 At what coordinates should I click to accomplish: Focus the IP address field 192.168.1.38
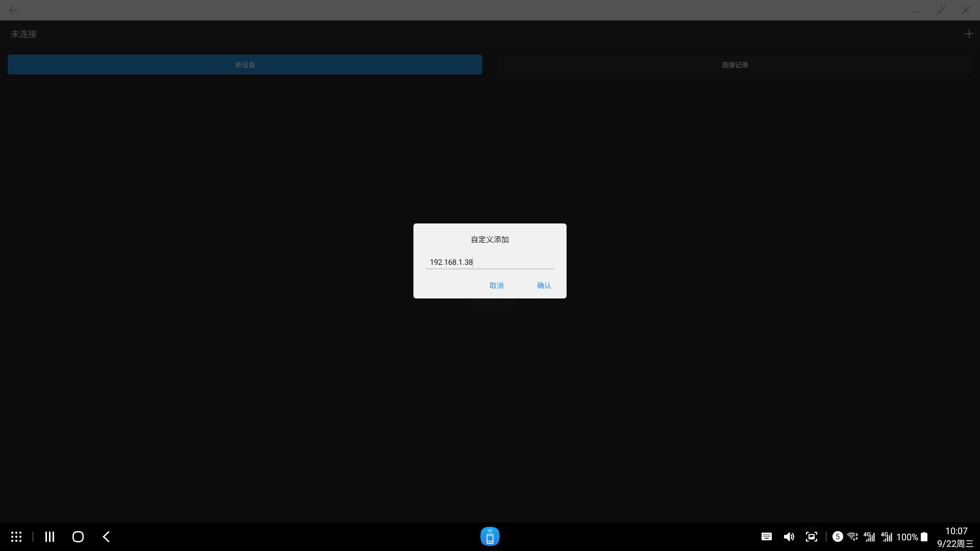click(x=490, y=262)
